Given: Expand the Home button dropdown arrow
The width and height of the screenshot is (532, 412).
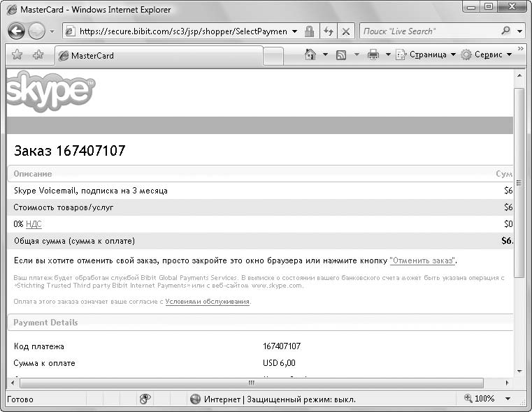Looking at the screenshot, I should click(x=325, y=54).
